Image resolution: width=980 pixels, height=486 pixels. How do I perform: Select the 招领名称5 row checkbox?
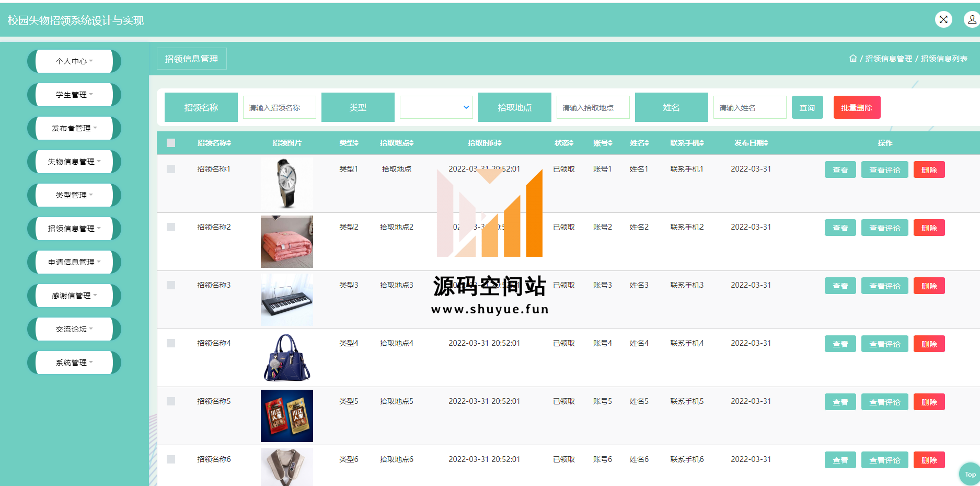click(x=171, y=401)
